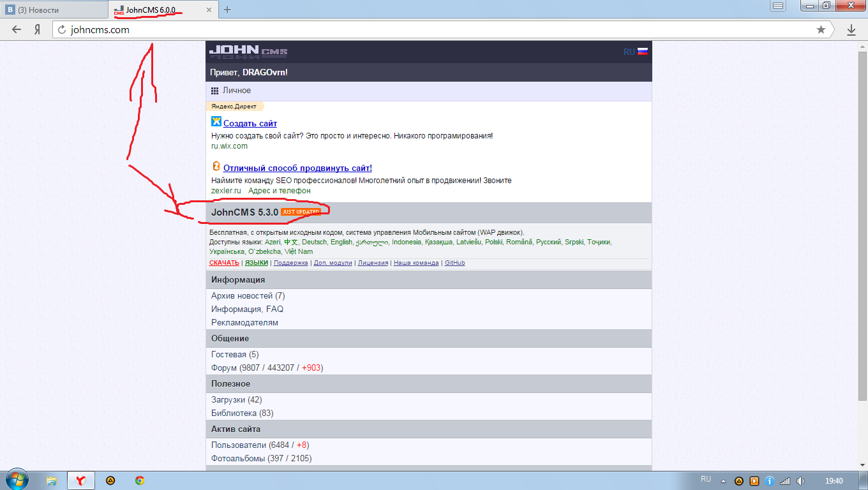The width and height of the screenshot is (868, 490).
Task: Click the JohnCMS logo in the header
Action: click(x=248, y=52)
